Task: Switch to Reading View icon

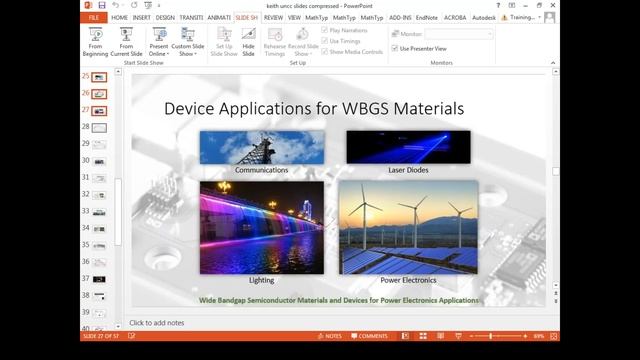Action: pos(440,336)
